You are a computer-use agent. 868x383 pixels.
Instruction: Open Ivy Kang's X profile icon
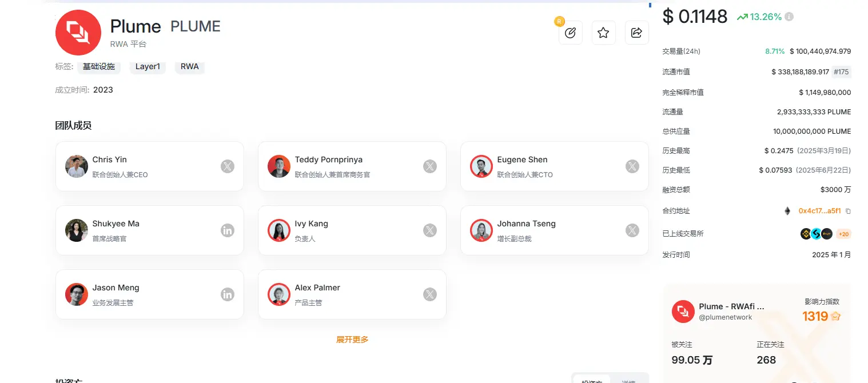tap(430, 230)
